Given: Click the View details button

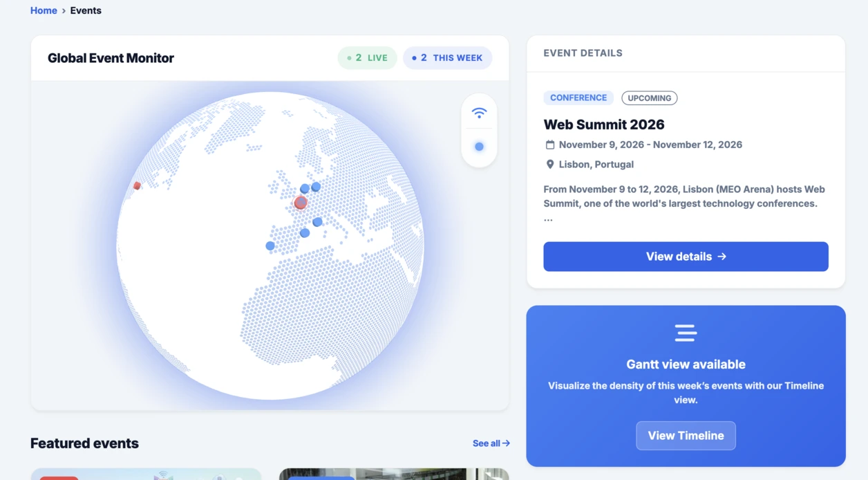Looking at the screenshot, I should pos(686,257).
